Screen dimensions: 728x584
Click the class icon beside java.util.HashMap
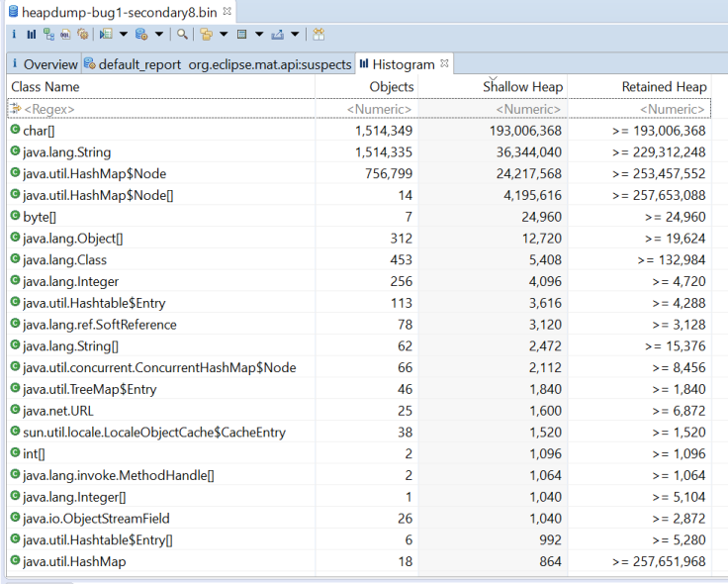pos(15,561)
